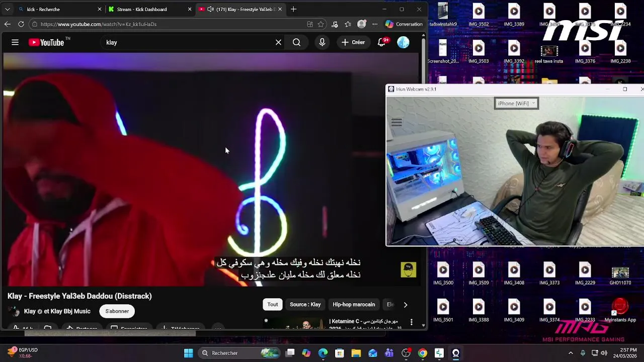
Task: Start voice search with the microphone
Action: point(322,43)
